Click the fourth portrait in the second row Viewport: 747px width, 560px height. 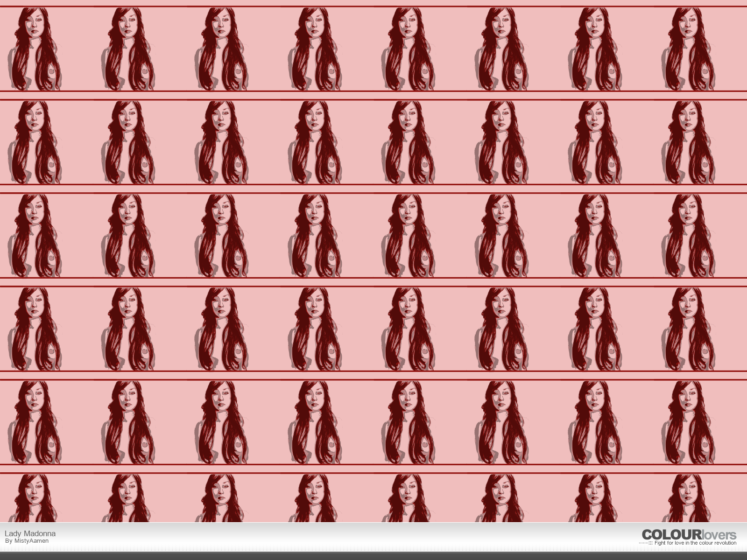315,142
